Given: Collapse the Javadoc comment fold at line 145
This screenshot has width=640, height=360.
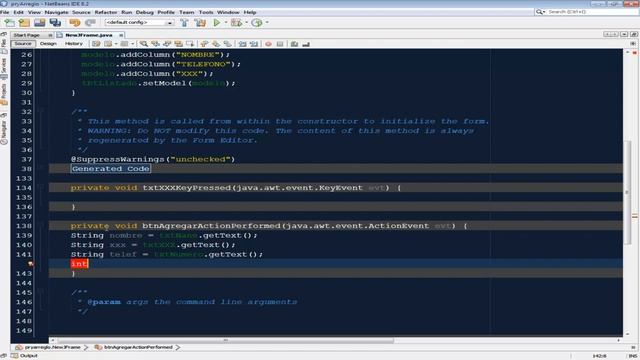Looking at the screenshot, I should [41, 292].
